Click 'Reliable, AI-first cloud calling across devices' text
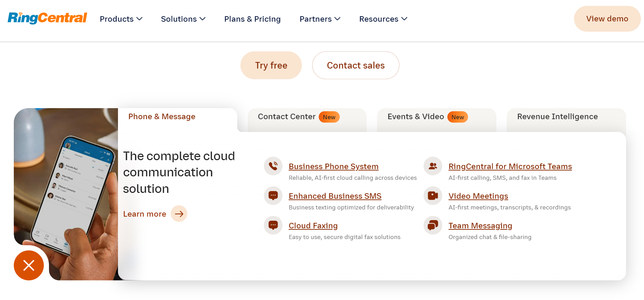The width and height of the screenshot is (644, 300). 353,178
